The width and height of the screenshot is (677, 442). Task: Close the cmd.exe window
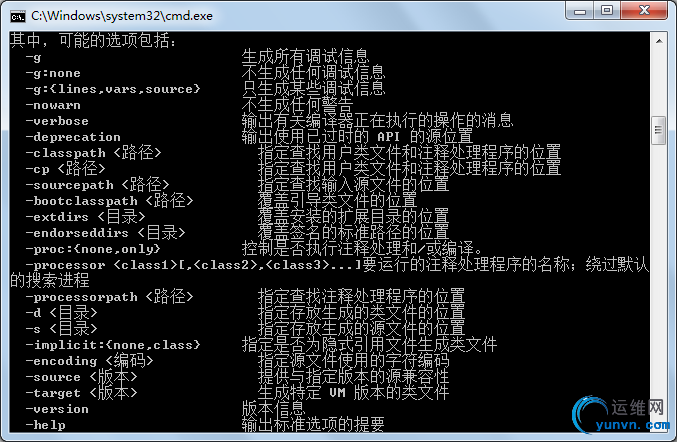pos(644,10)
